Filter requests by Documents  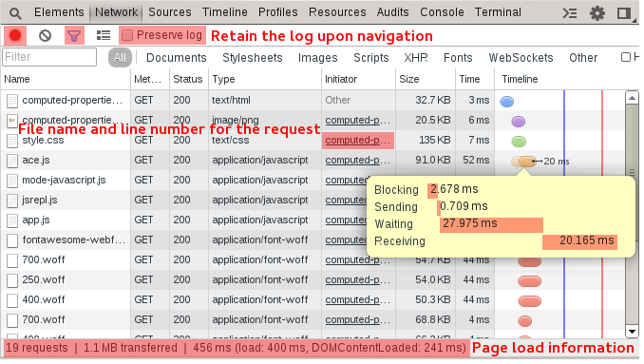(176, 58)
